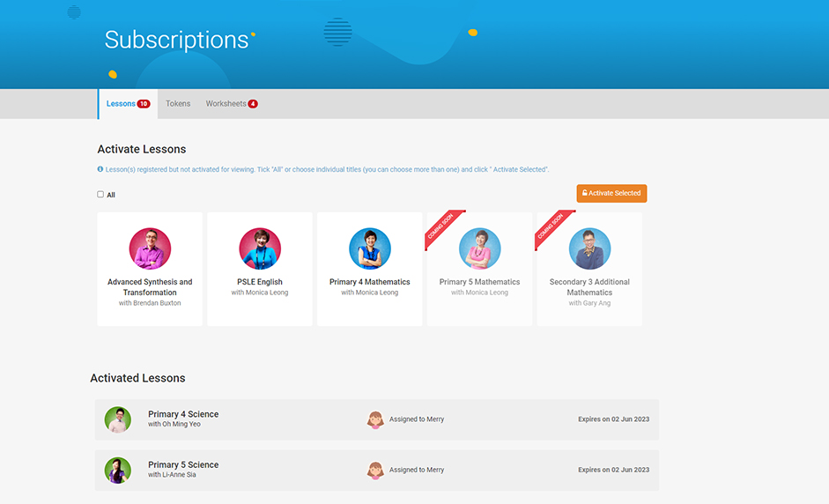This screenshot has width=829, height=504.
Task: Click the expiry date in the Primary 5 Science row
Action: (x=613, y=470)
